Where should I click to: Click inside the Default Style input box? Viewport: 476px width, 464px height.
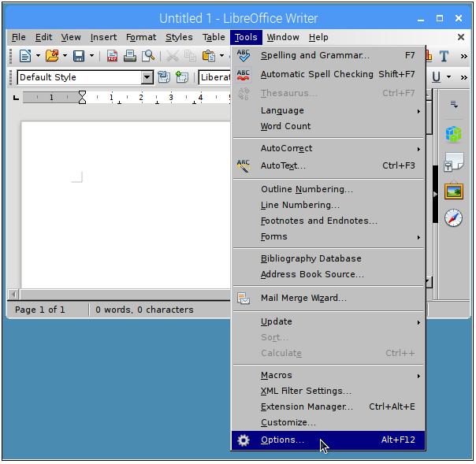point(80,77)
